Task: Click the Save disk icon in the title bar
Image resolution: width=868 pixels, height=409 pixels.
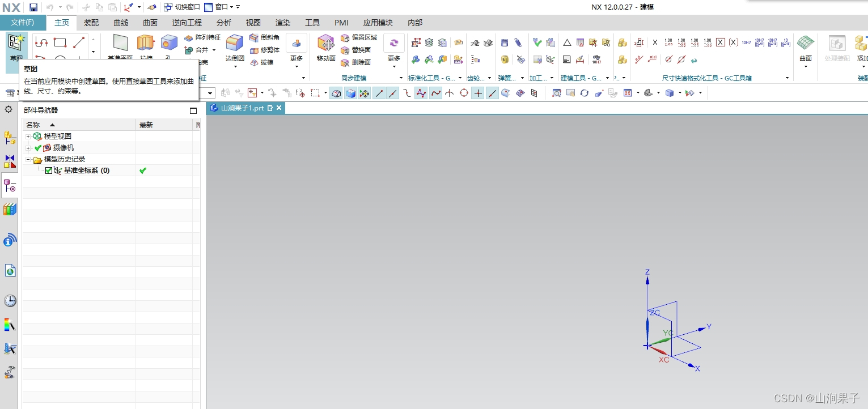Action: [x=33, y=7]
